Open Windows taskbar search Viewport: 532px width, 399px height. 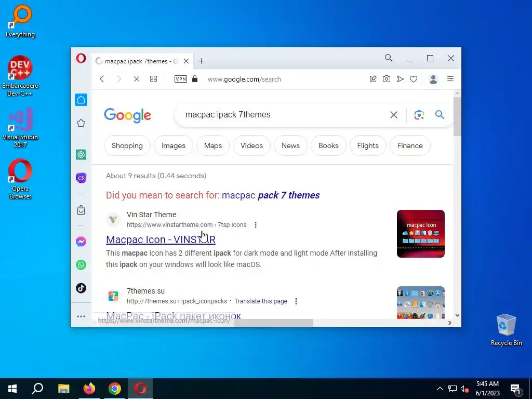[37, 389]
